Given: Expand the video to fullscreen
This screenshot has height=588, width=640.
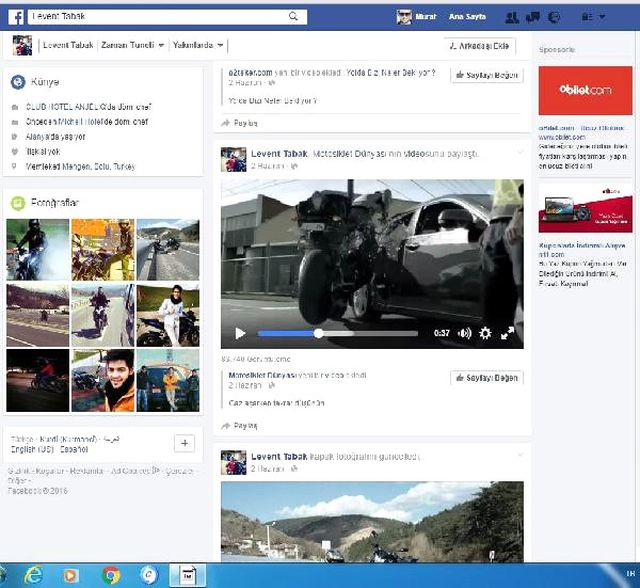Looking at the screenshot, I should (507, 333).
